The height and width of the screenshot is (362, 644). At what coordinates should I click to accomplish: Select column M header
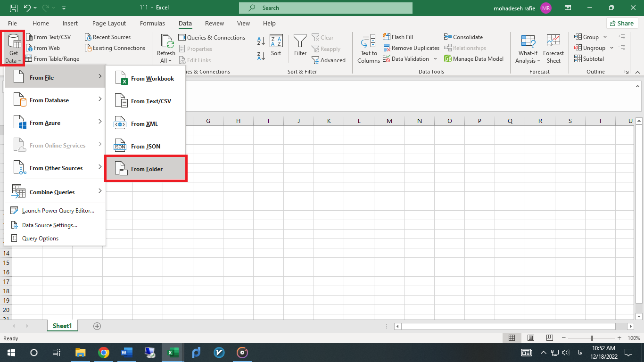[x=389, y=121]
